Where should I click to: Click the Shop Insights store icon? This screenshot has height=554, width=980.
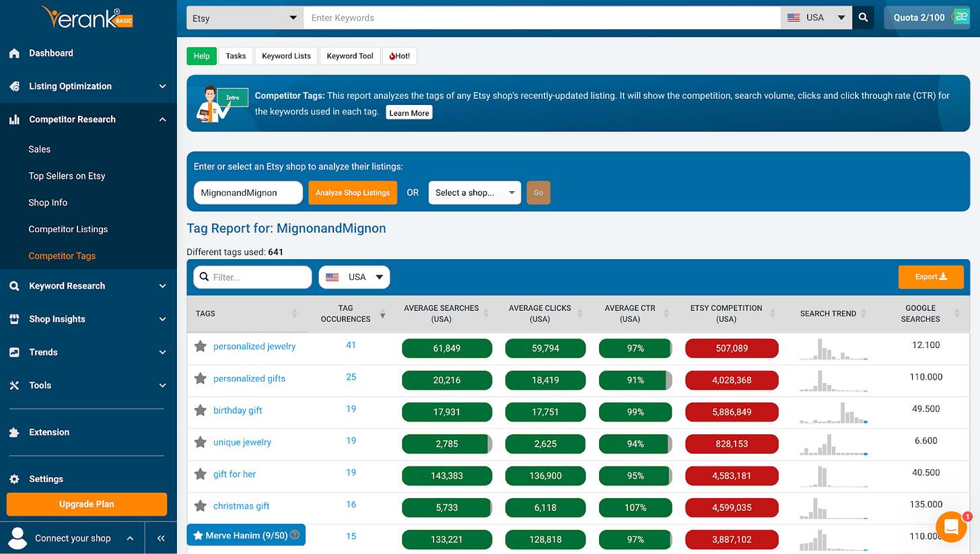[14, 319]
